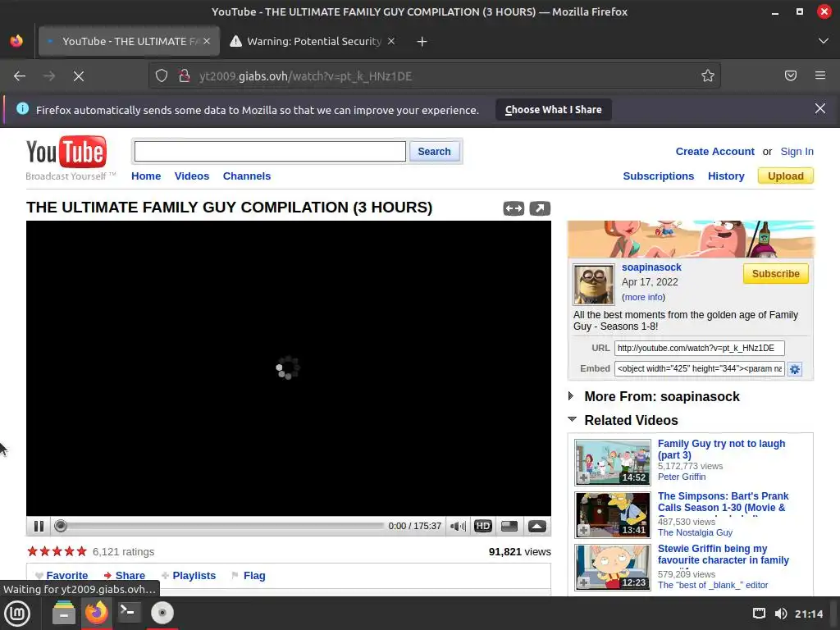840x630 pixels.
Task: Click The Nostalgia Guy uploader name
Action: 695,532
